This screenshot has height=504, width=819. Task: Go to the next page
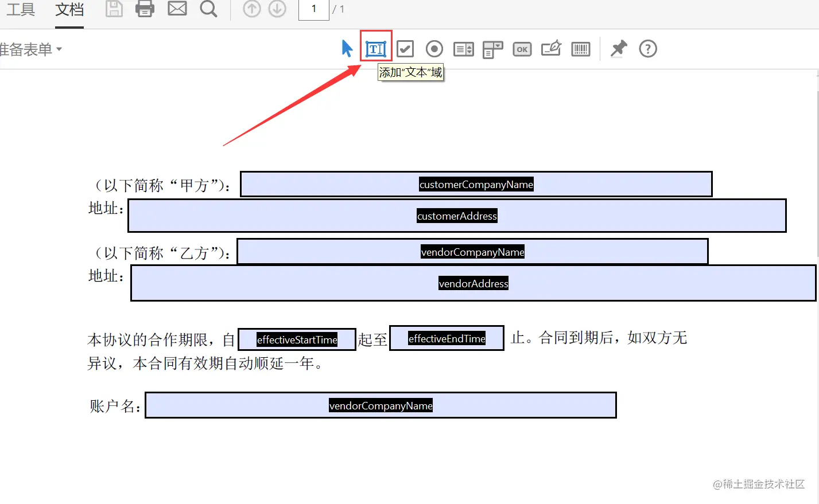(x=277, y=9)
